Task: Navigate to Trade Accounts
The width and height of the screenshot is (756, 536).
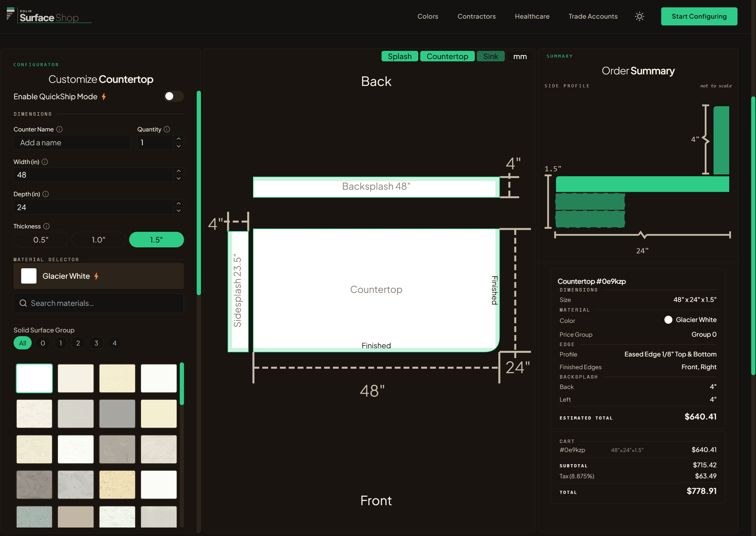Action: [x=593, y=16]
